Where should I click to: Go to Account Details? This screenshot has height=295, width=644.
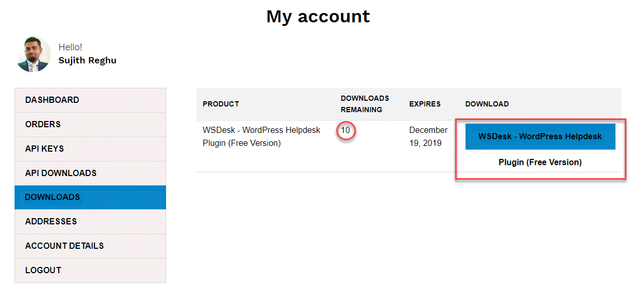click(x=90, y=246)
